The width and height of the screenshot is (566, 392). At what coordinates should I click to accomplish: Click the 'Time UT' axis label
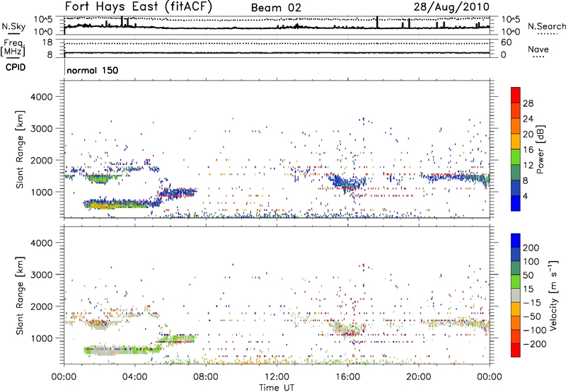click(x=277, y=387)
